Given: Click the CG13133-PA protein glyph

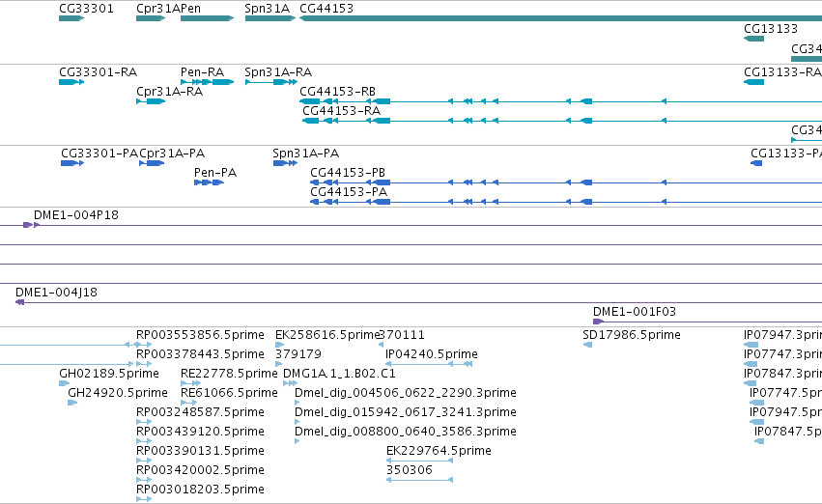Looking at the screenshot, I should [756, 163].
